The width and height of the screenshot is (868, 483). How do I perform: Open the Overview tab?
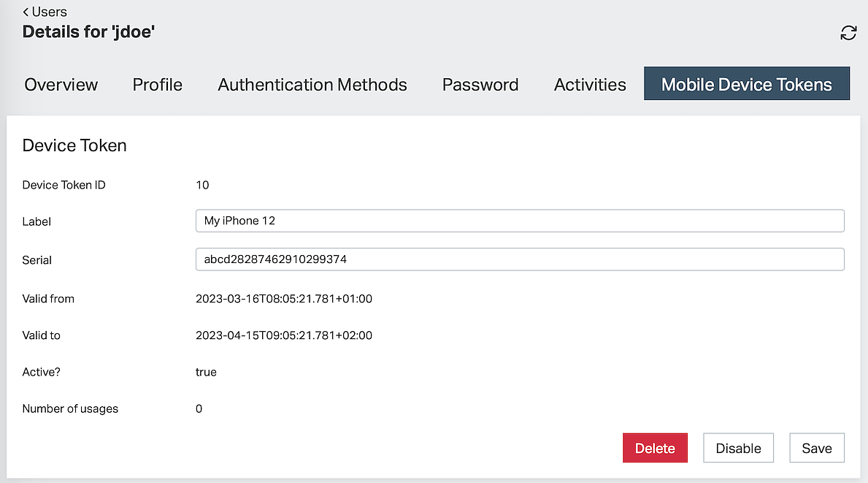tap(61, 85)
